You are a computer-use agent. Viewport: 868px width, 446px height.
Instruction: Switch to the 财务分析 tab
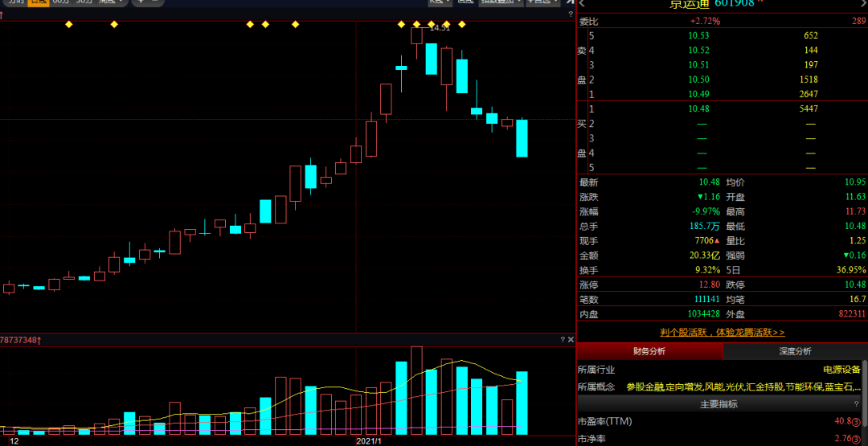649,351
